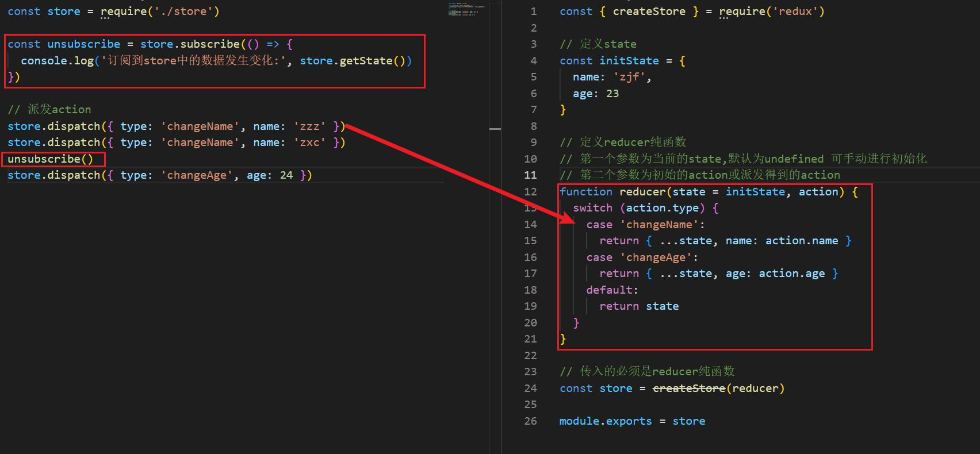Place cursor on 'const unsubscribe' declaration
This screenshot has width=980, height=454.
(64, 44)
